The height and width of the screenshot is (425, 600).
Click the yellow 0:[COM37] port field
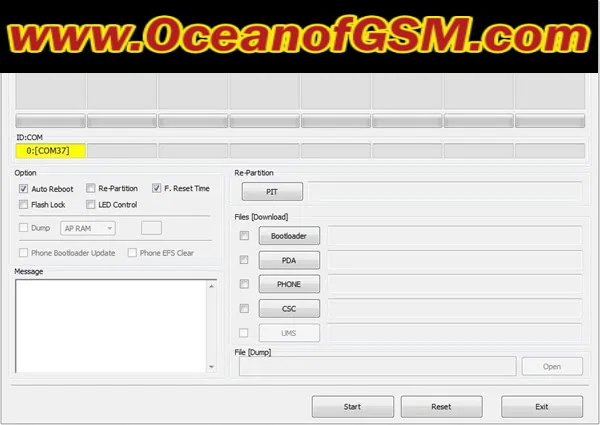pyautogui.click(x=50, y=150)
